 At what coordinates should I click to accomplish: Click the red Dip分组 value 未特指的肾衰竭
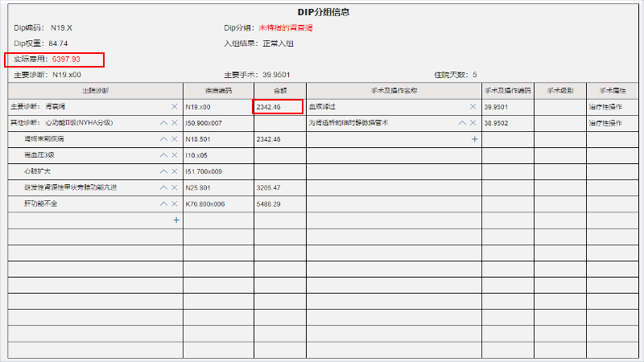click(x=286, y=27)
